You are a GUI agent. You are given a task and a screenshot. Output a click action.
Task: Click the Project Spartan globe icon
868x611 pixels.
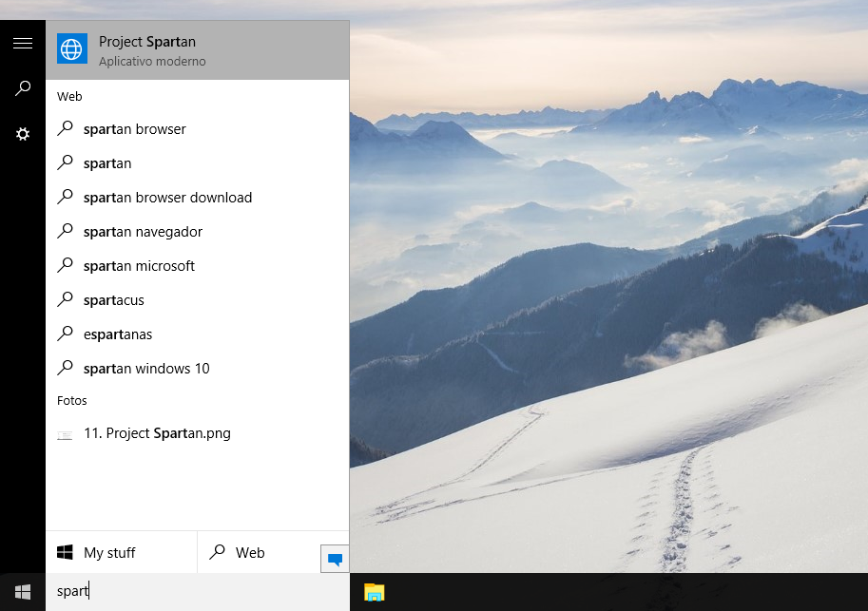point(72,49)
